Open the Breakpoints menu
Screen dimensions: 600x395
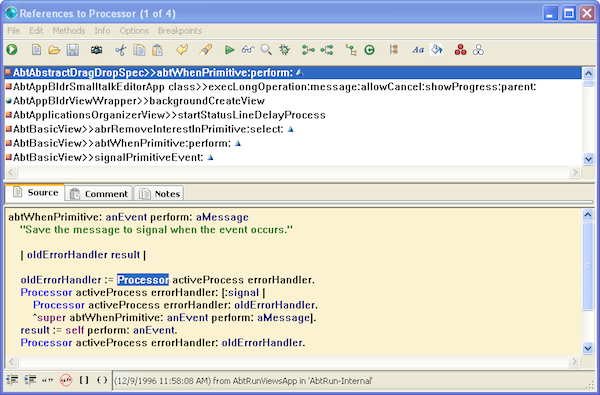tap(180, 31)
